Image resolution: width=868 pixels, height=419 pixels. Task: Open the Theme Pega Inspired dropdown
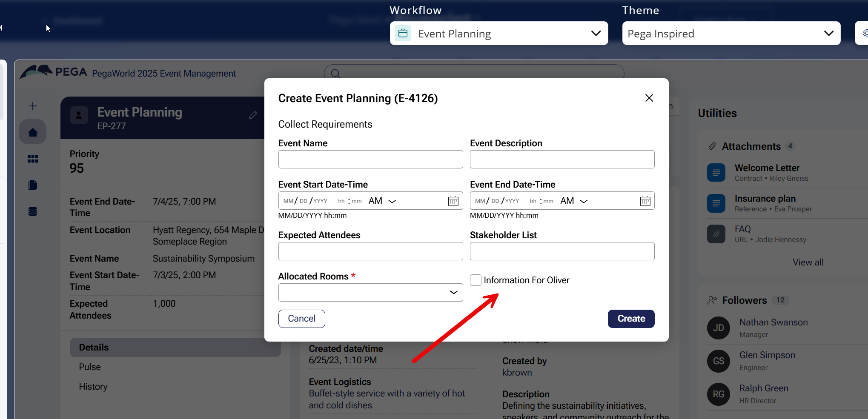click(x=731, y=33)
